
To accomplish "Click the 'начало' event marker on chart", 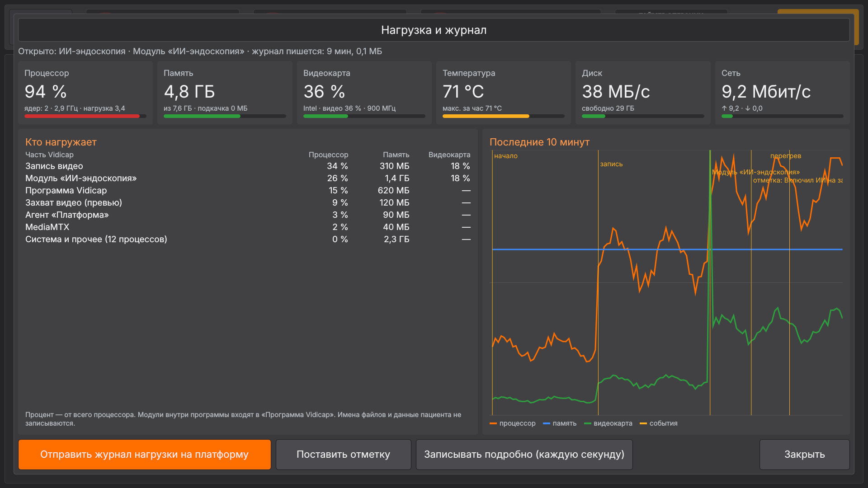I will (505, 156).
